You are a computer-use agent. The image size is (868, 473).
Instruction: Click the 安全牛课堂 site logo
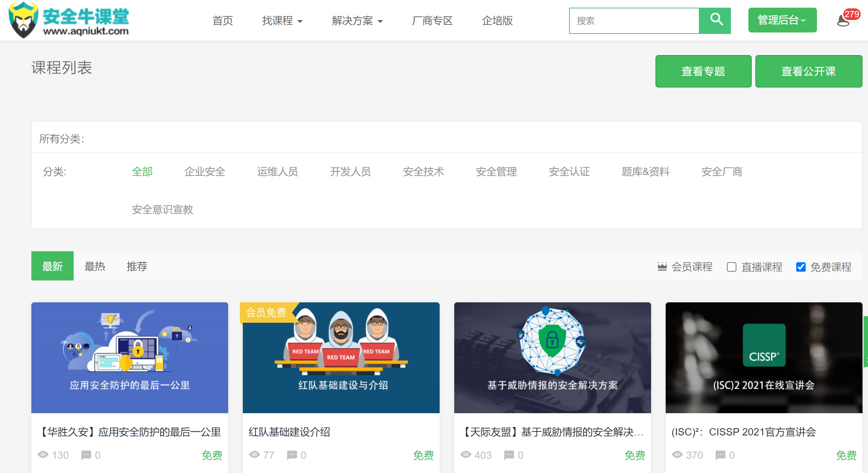69,20
